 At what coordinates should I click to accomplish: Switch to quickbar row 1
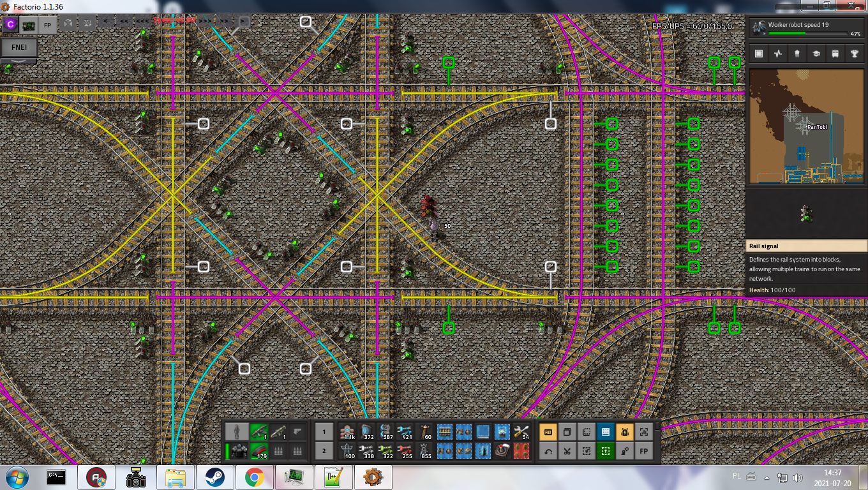click(324, 432)
